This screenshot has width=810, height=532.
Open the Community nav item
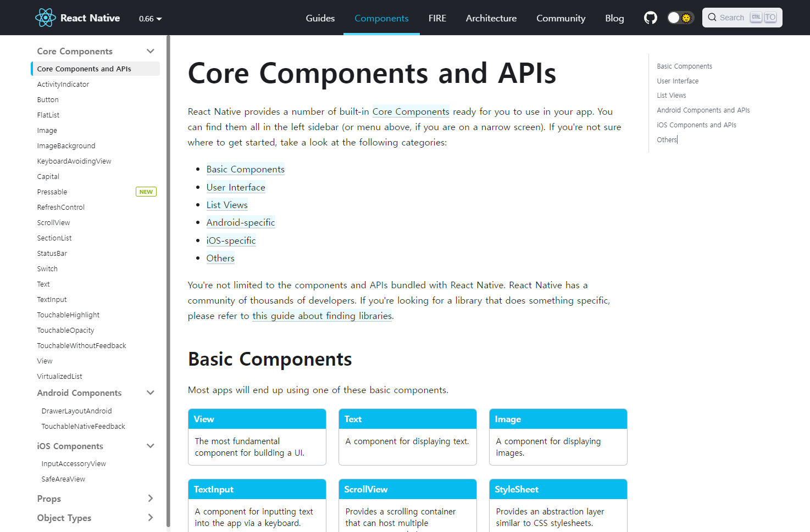point(561,18)
